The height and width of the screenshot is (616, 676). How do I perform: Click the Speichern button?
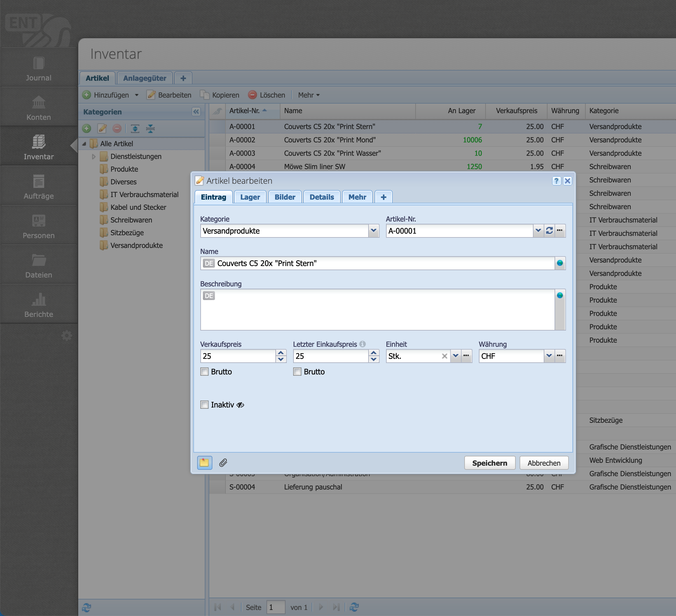489,463
